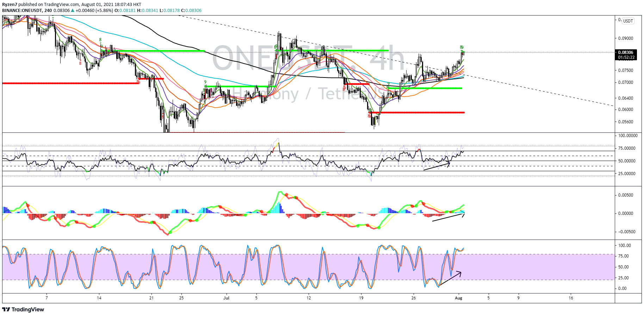Click the 0.06400 price axis label

(626, 98)
